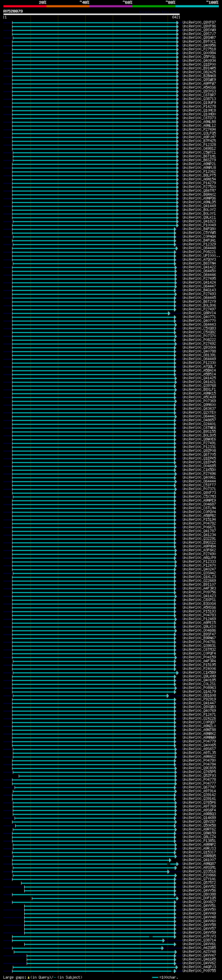Select label UniRef100_Q40961
The width and height of the screenshot is (222, 980).
[x=199, y=477]
